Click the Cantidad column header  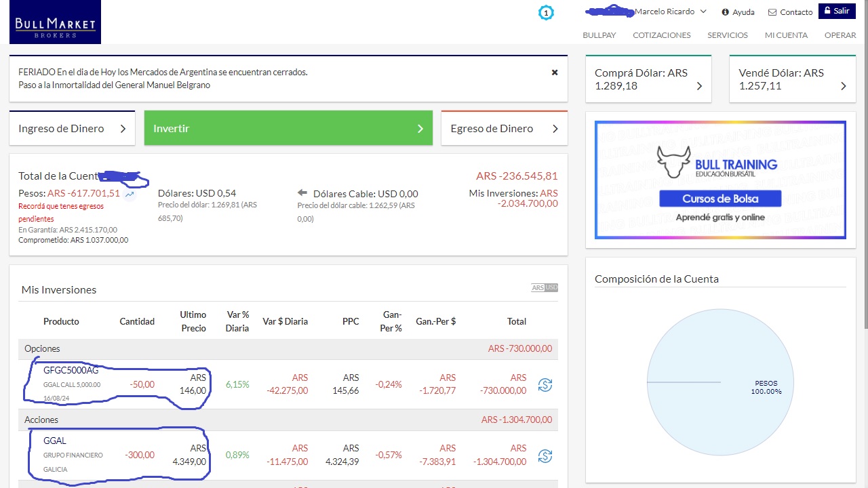click(137, 321)
